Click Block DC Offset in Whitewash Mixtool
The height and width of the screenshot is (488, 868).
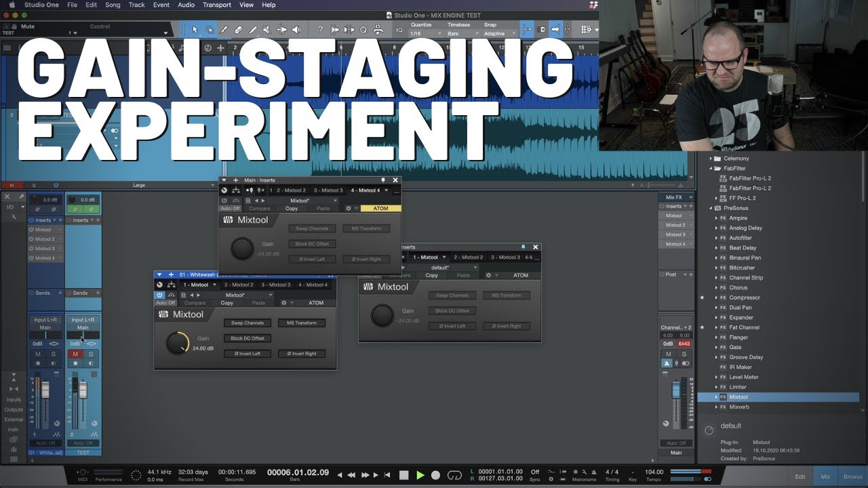point(247,338)
